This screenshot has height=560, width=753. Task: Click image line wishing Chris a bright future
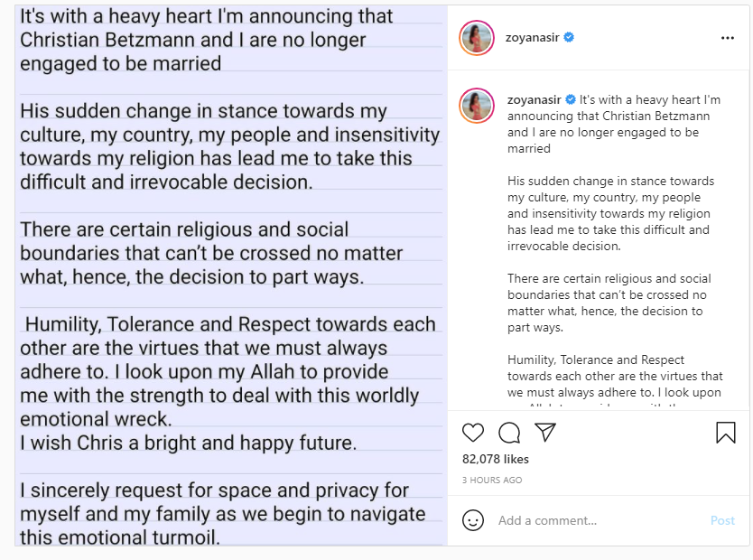(x=188, y=443)
